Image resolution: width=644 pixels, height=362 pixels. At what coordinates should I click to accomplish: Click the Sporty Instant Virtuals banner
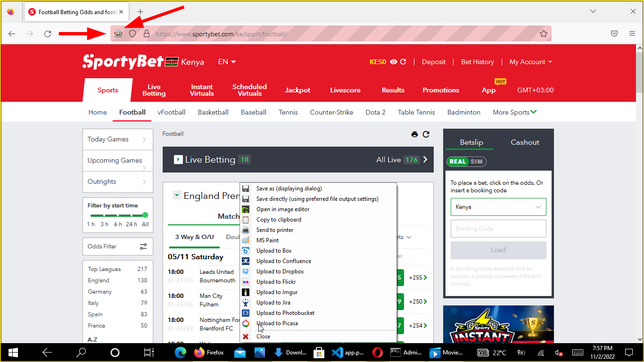(498, 324)
